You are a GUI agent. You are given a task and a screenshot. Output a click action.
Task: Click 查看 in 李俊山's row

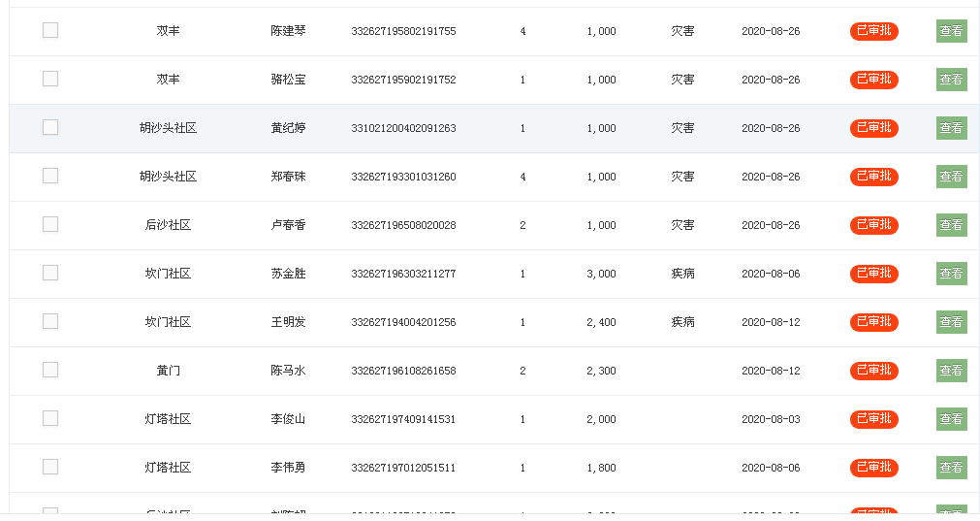click(x=951, y=419)
